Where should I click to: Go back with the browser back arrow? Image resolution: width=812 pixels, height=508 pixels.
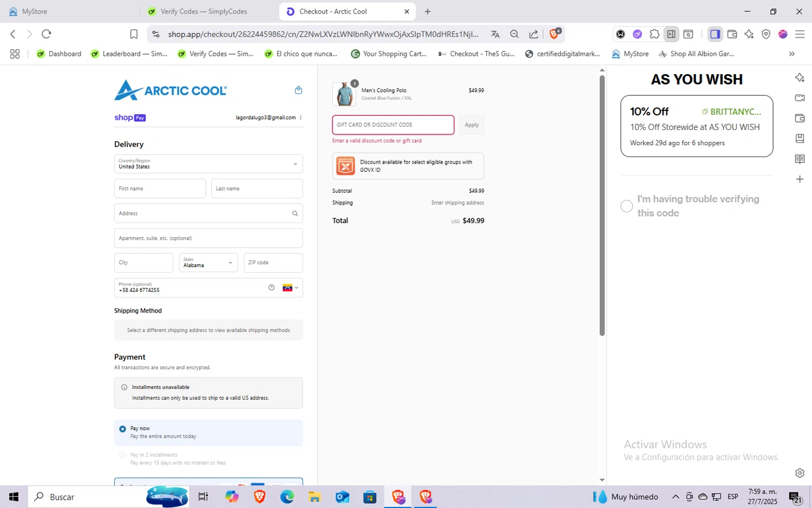(13, 34)
